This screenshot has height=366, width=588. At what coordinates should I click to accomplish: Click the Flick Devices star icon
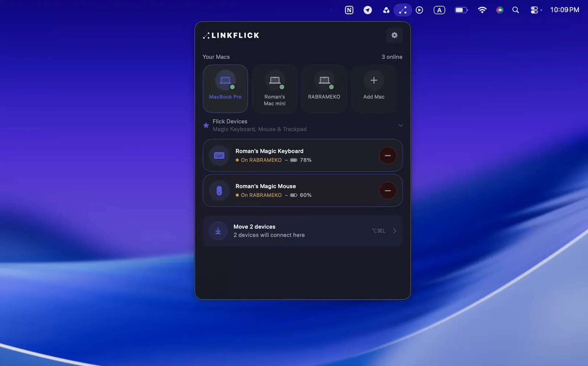tap(206, 125)
